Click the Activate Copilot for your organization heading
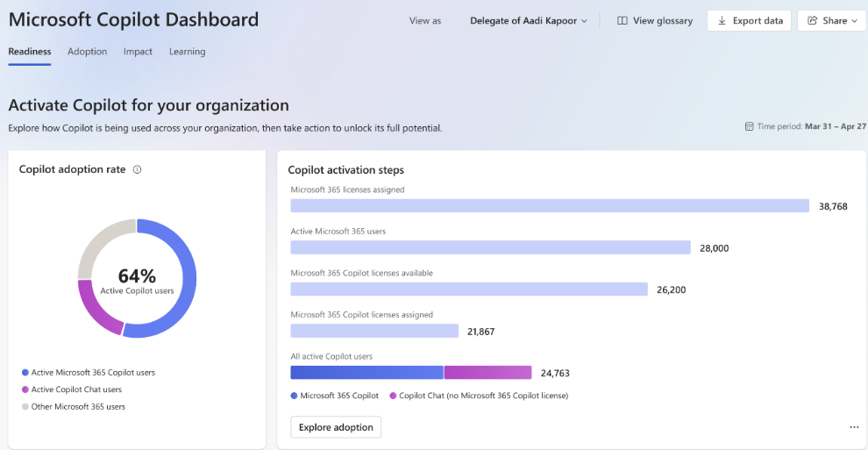 point(148,105)
